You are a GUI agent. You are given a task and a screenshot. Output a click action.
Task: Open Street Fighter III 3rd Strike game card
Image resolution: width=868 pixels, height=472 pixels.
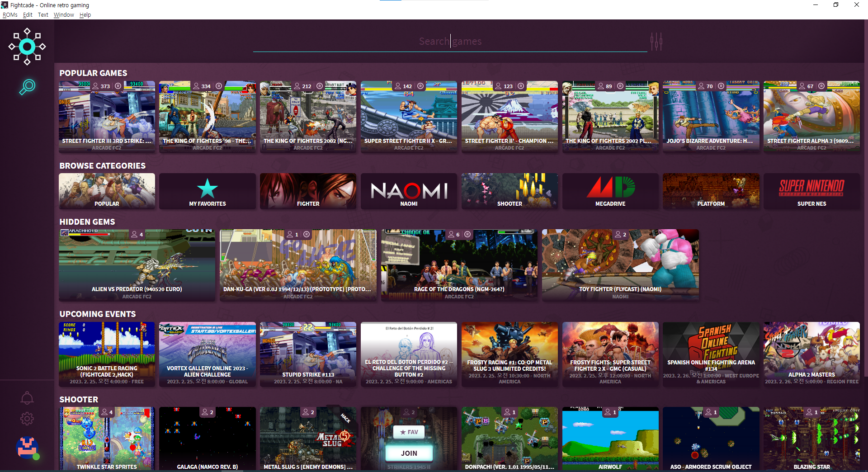click(x=107, y=117)
